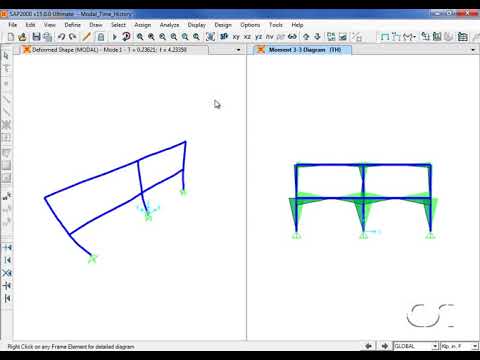Set the YZ plane view

258,37
